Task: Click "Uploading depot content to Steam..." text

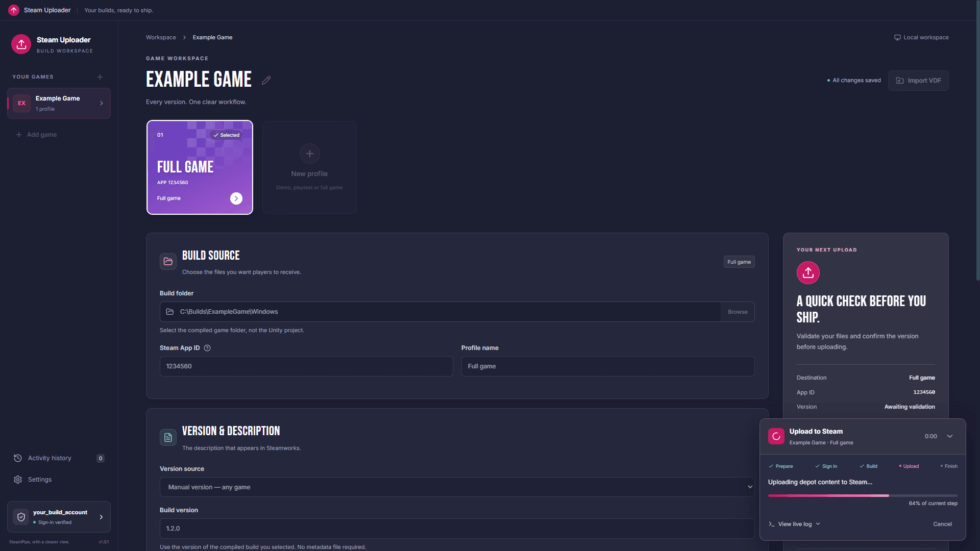Action: 820,482
